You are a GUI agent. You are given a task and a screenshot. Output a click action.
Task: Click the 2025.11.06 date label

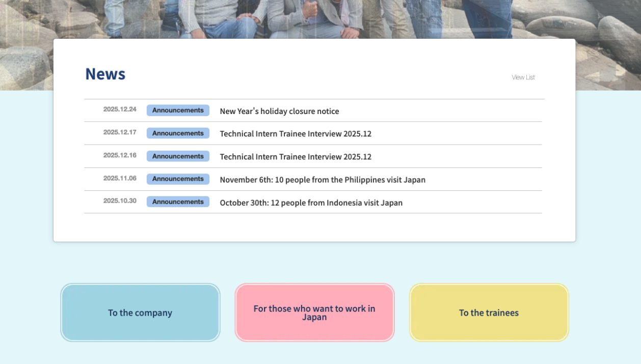pos(120,178)
